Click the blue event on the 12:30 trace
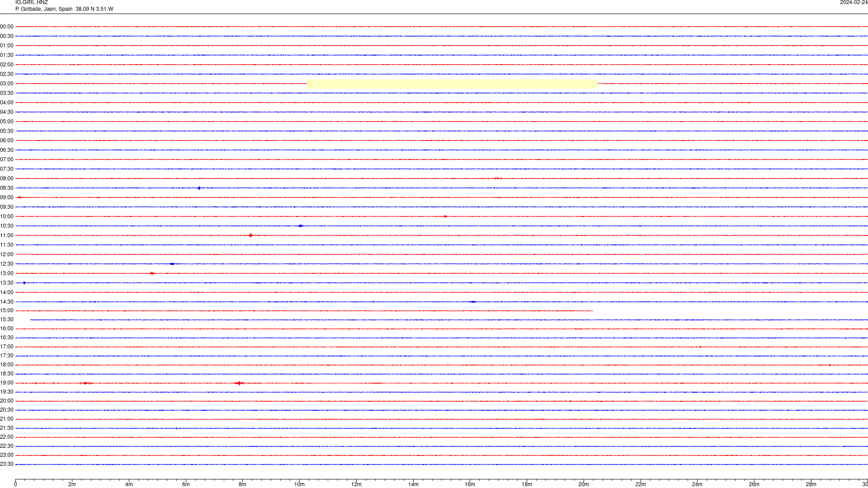The height and width of the screenshot is (488, 868). (x=172, y=264)
